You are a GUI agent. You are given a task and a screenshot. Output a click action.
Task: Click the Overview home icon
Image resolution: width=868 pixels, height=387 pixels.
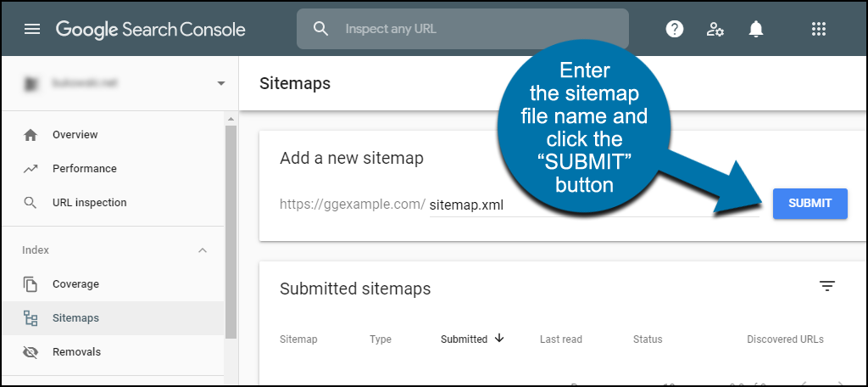coord(31,135)
